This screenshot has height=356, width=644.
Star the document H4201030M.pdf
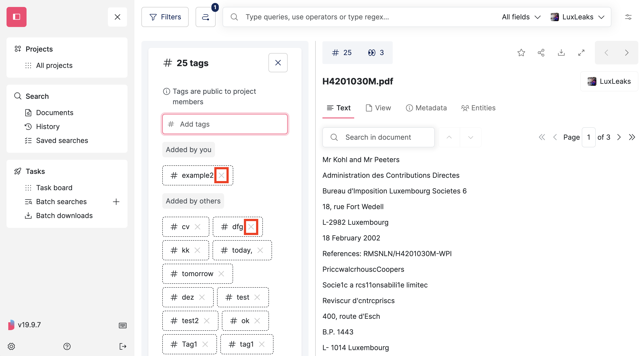pos(521,52)
